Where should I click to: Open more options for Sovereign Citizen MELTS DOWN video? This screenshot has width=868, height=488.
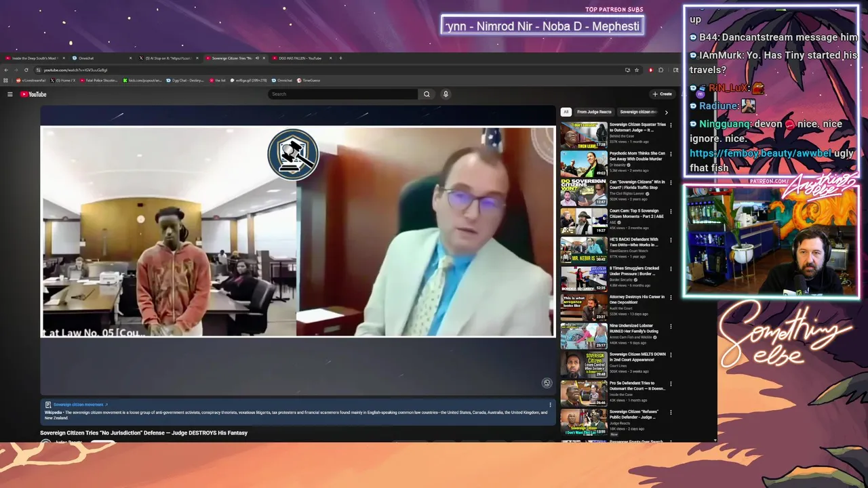(671, 355)
